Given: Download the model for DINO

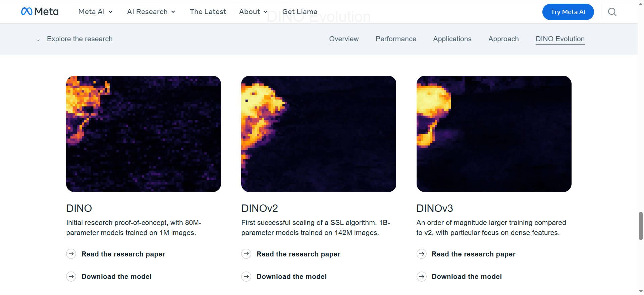Looking at the screenshot, I should (x=116, y=277).
